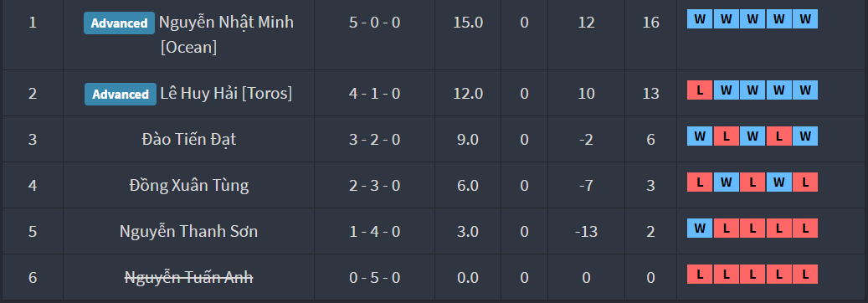This screenshot has width=868, height=303.
Task: Click the Advanced badge beside Lê Huy Hải
Action: [x=121, y=95]
